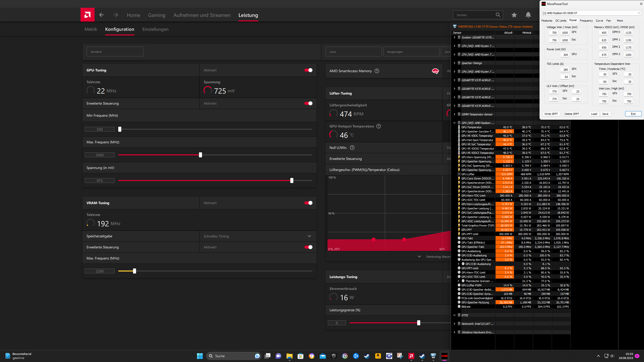
Task: Open Steam from the taskbar
Action: pos(367,356)
